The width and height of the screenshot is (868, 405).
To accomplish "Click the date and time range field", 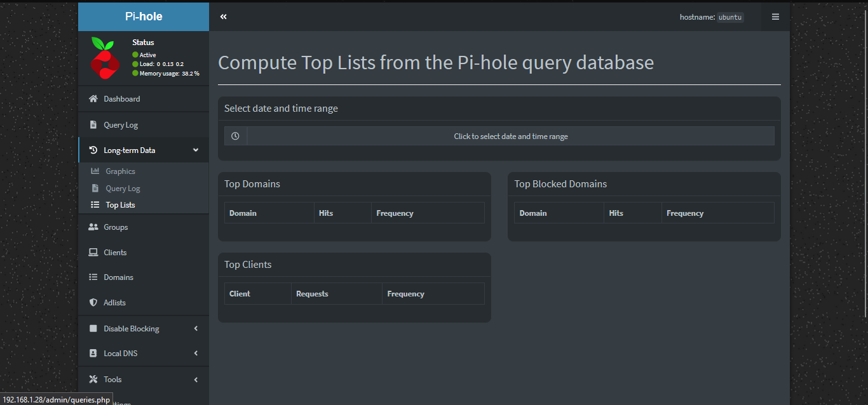I will 510,135.
